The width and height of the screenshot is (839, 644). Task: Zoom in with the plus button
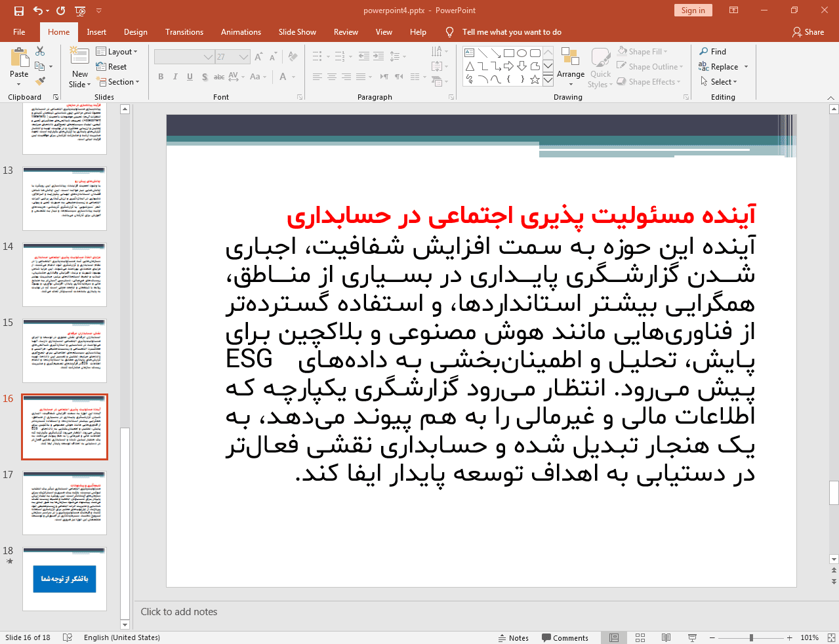coord(790,637)
